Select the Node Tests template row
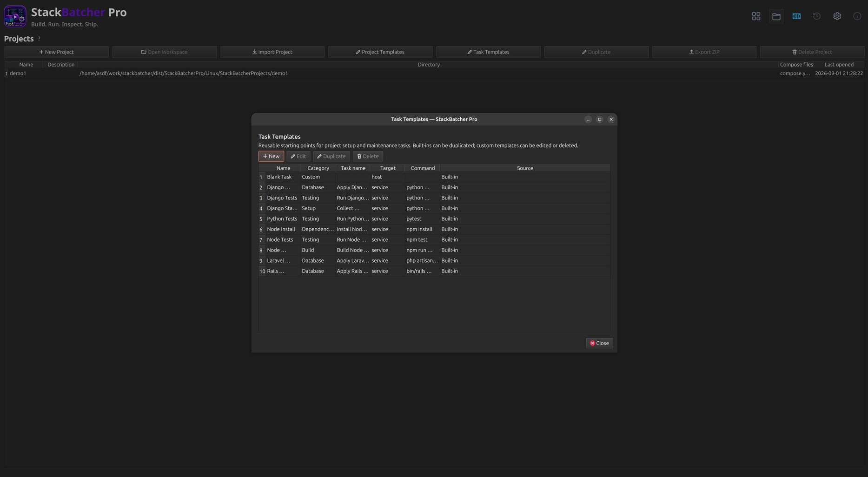Image resolution: width=868 pixels, height=477 pixels. click(x=434, y=240)
